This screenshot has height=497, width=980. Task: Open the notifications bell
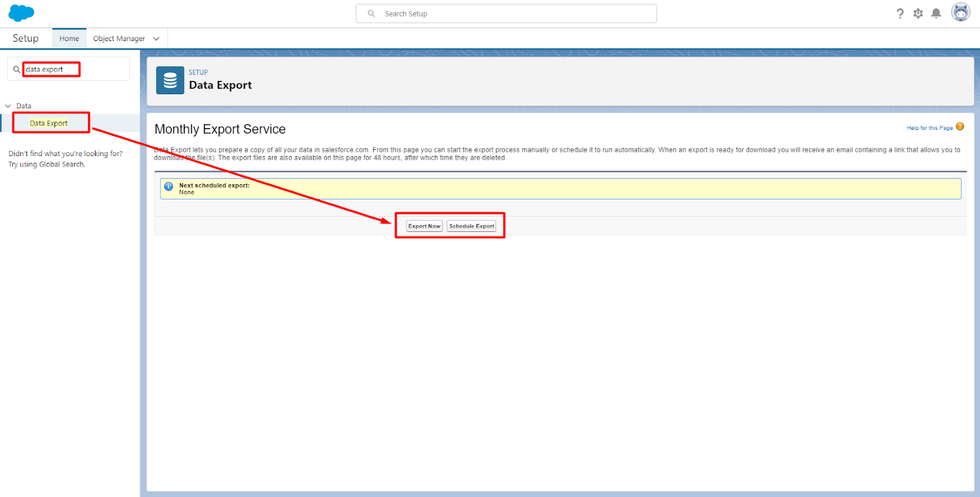coord(936,13)
